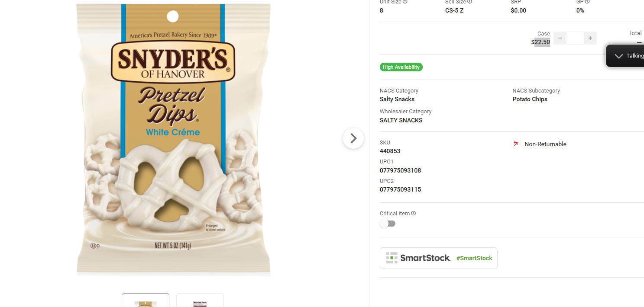The width and height of the screenshot is (644, 307).
Task: Select the nutrition facts thumbnail
Action: tap(200, 300)
